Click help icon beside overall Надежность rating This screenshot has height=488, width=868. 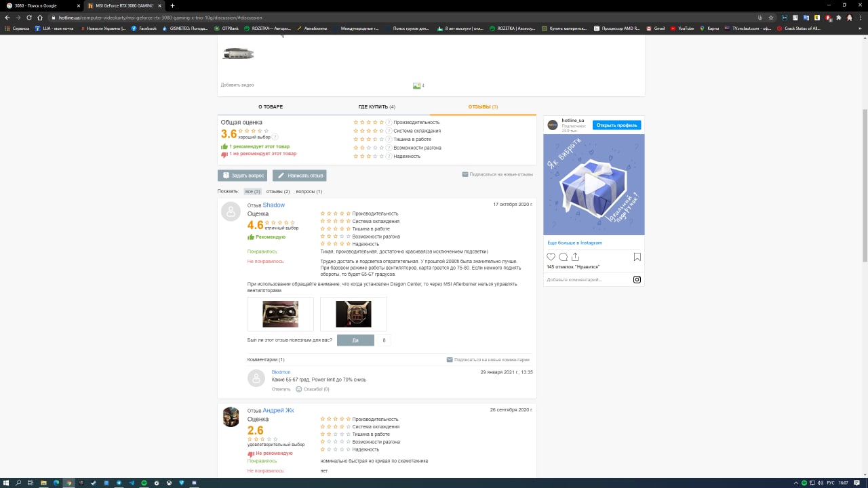coord(389,157)
